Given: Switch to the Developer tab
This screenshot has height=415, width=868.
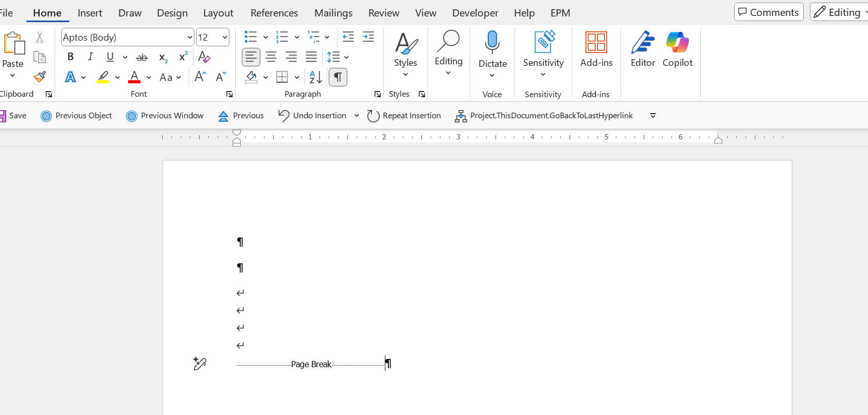Looking at the screenshot, I should click(x=475, y=13).
